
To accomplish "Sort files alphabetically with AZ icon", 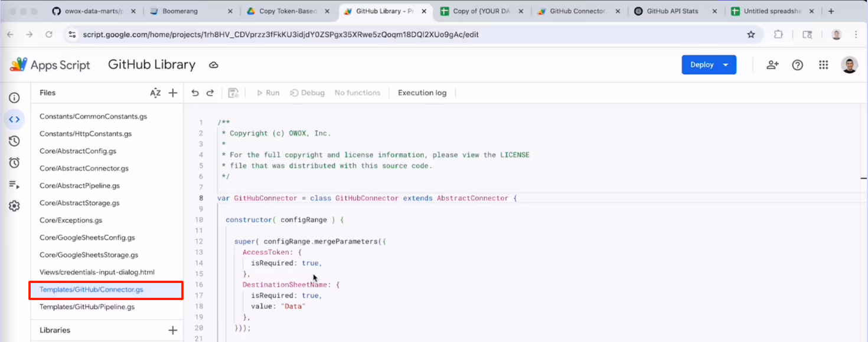I will click(155, 93).
